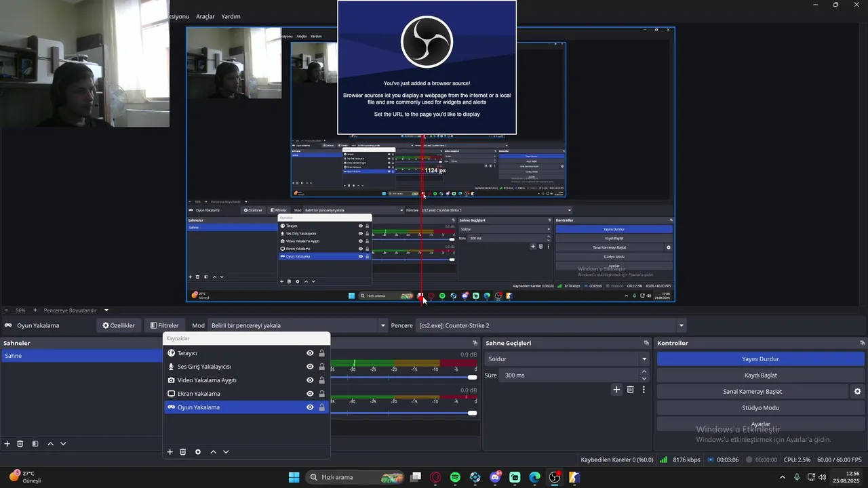Click Yayını Durdur to stop streaming

tap(760, 359)
